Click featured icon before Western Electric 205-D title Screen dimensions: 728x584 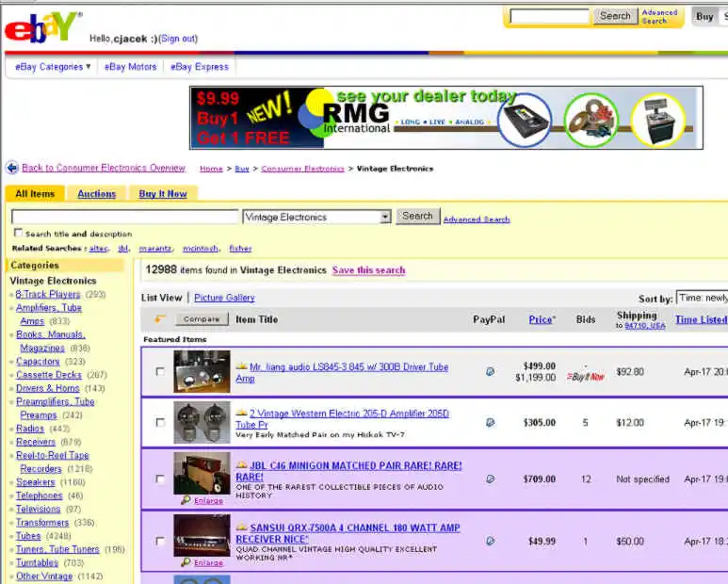pyautogui.click(x=241, y=413)
